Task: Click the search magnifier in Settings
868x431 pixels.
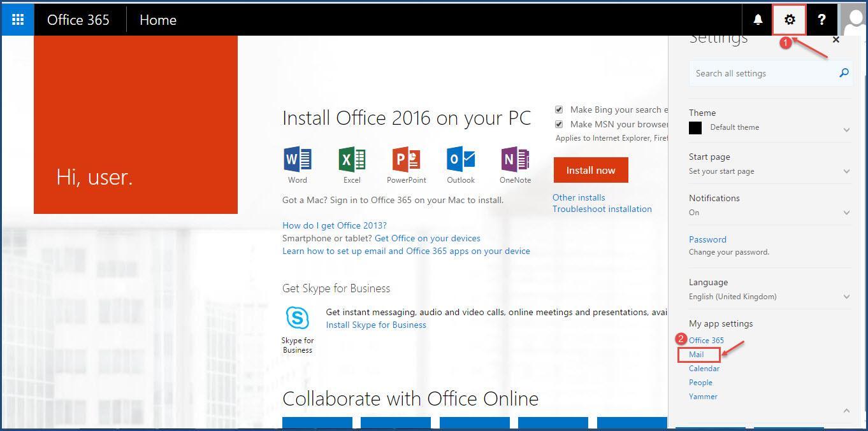Action: [844, 73]
